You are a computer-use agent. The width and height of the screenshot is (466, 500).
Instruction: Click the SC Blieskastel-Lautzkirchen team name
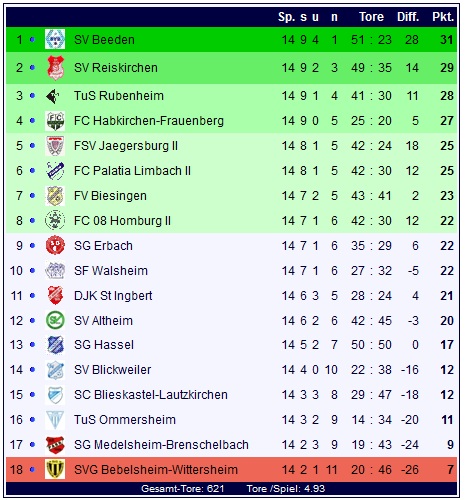pos(151,395)
